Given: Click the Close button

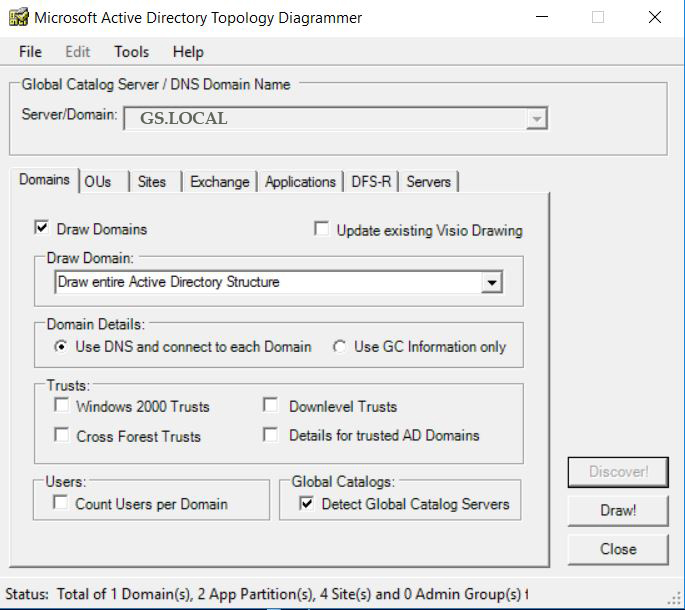Looking at the screenshot, I should tap(618, 549).
